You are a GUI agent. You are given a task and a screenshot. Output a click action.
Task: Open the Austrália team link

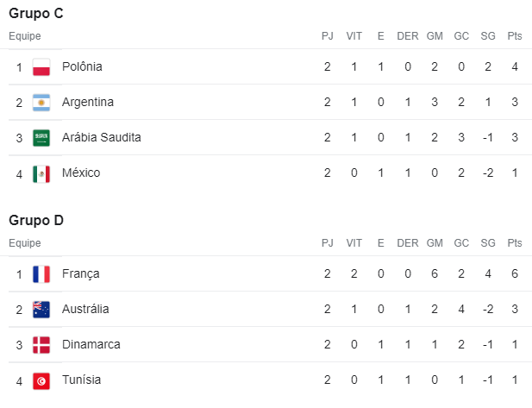[x=85, y=309]
